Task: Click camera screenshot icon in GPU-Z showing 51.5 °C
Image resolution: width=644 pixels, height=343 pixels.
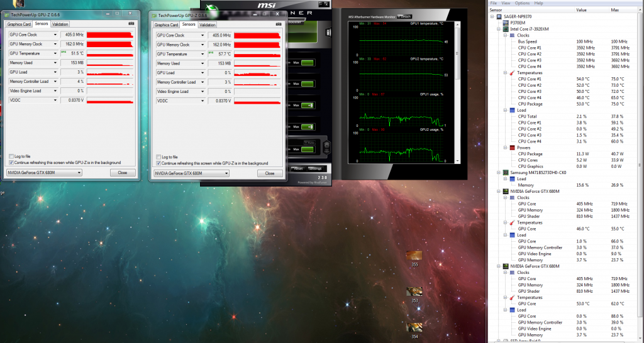Action: (x=131, y=24)
